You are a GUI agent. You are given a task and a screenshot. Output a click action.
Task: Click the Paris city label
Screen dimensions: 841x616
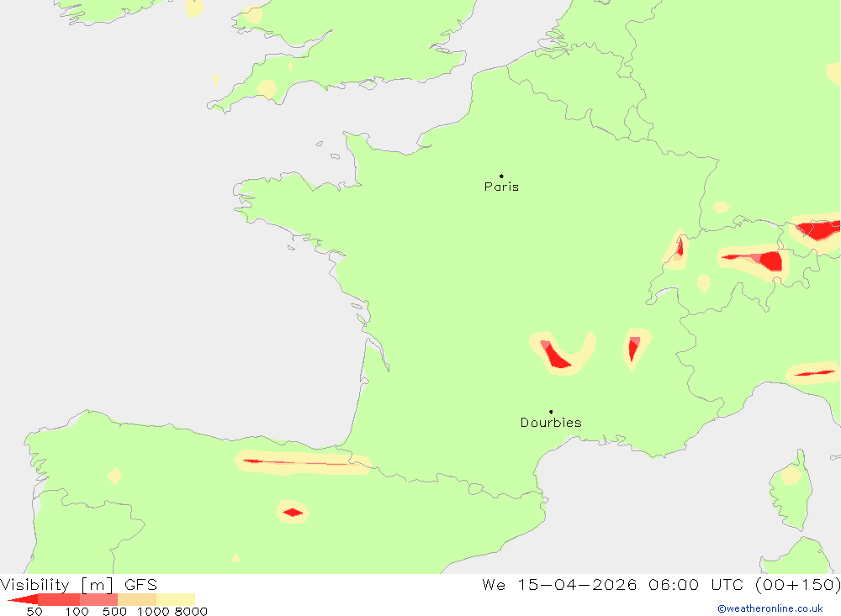point(501,187)
